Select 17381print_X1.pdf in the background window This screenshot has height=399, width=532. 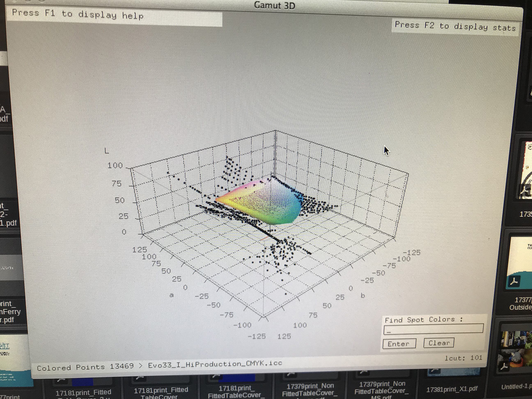coord(452,389)
